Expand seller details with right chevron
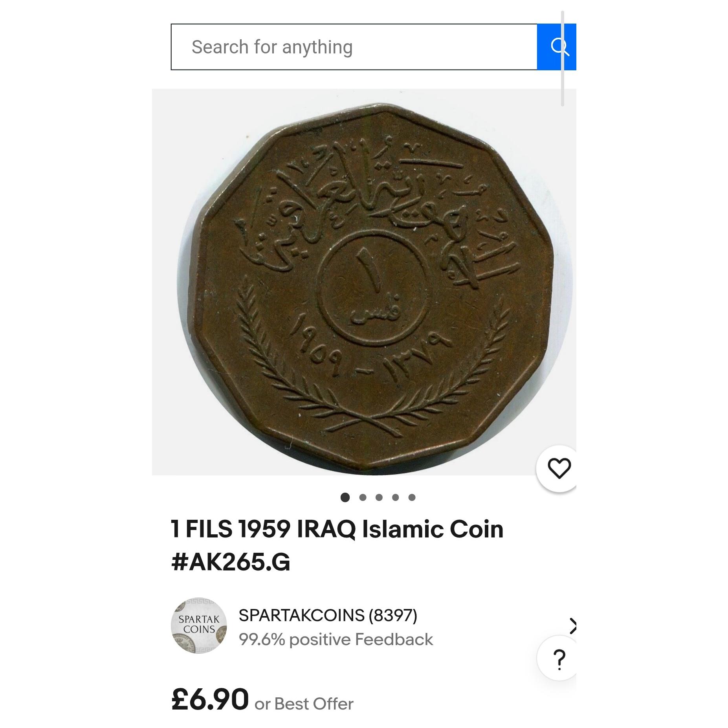This screenshot has width=728, height=728. coord(573,626)
